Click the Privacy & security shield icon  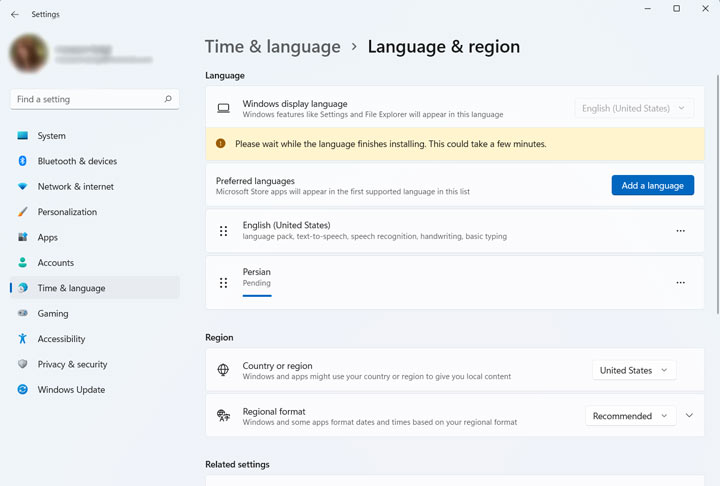(22, 364)
